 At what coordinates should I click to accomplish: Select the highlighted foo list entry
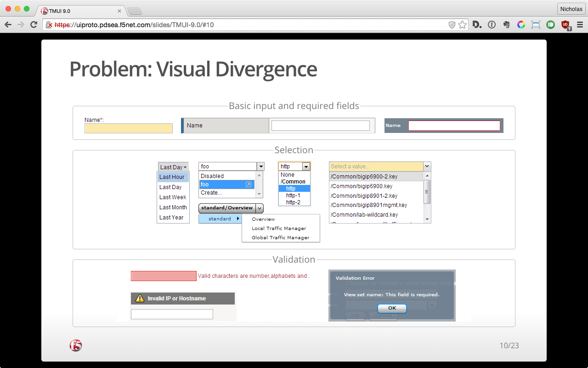click(227, 184)
